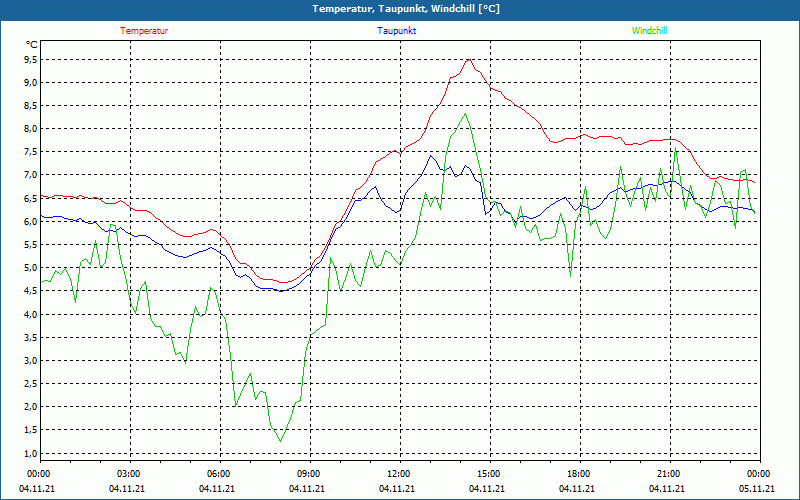This screenshot has width=800, height=500.
Task: Click the 06:00 time label
Action: click(219, 474)
